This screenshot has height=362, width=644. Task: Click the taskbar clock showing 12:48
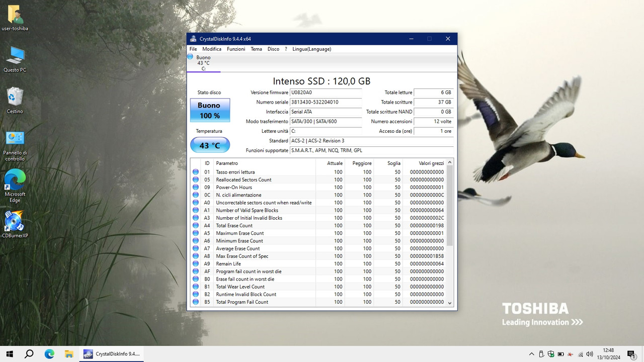[608, 354]
